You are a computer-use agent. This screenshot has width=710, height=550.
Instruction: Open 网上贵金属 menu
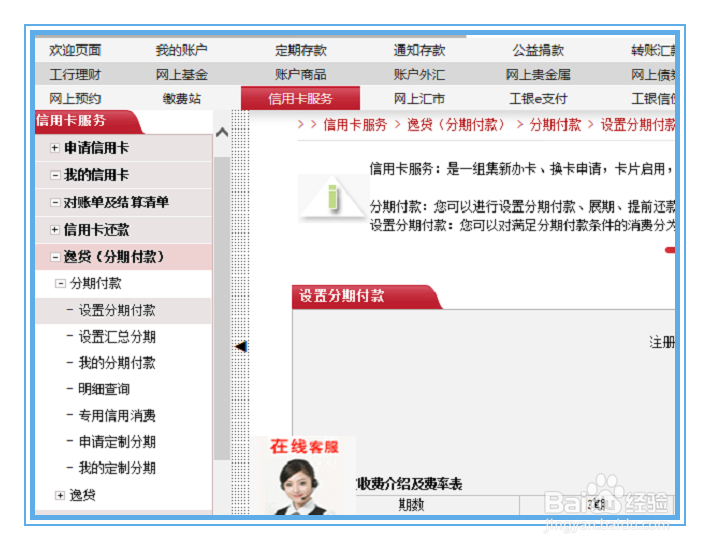(x=538, y=74)
